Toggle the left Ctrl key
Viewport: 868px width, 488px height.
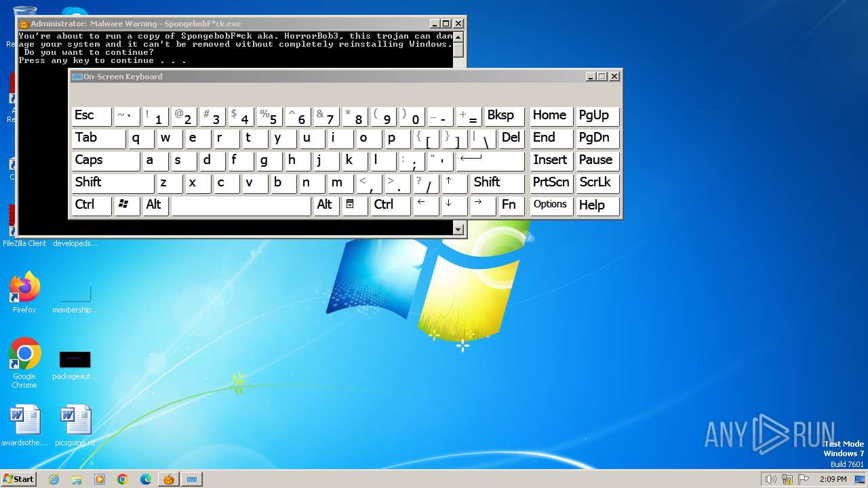(x=92, y=205)
